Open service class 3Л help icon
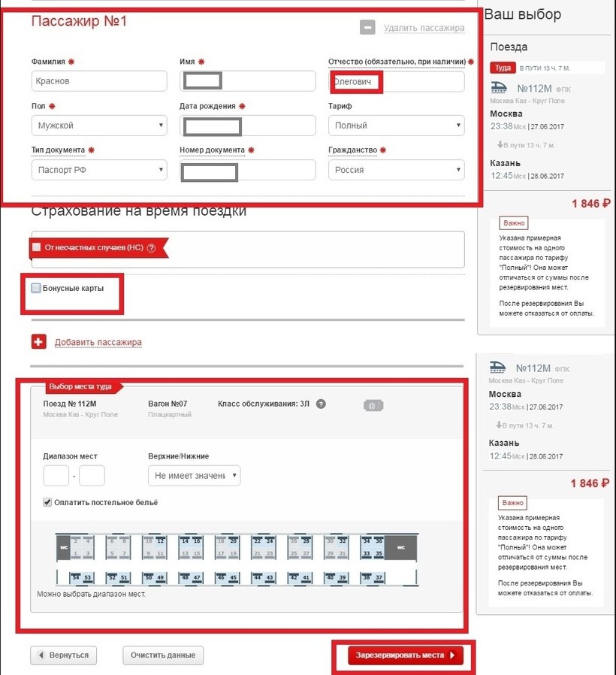This screenshot has width=616, height=675. (x=321, y=404)
